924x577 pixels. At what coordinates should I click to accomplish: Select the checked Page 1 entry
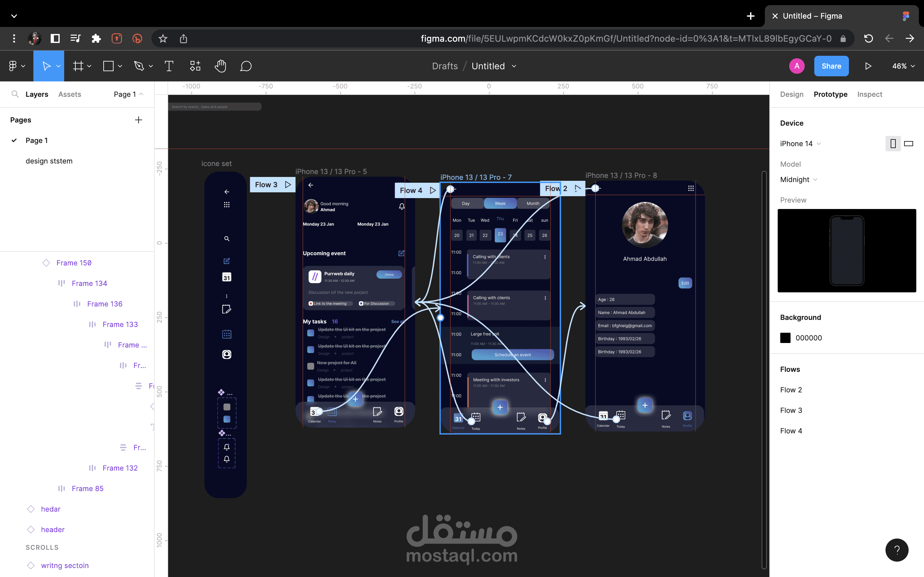coord(37,140)
